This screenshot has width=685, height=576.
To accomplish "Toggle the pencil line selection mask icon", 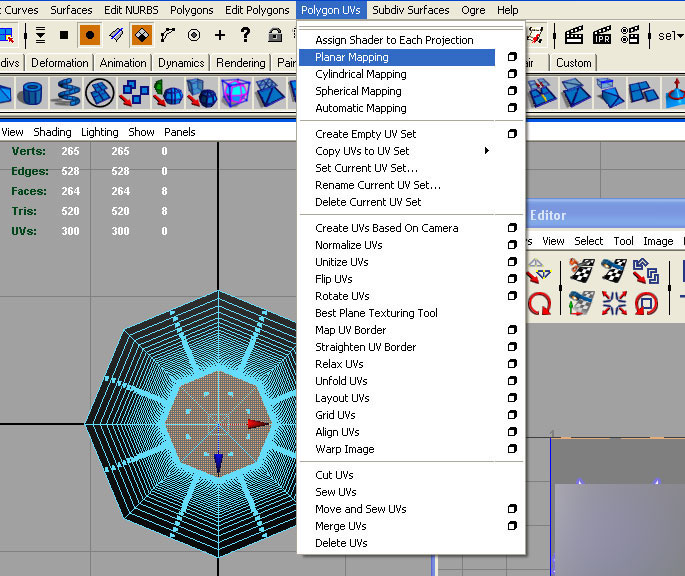I will (x=116, y=35).
